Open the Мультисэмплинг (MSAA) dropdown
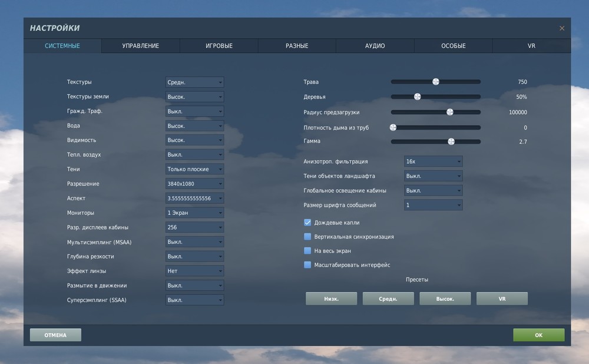The width and height of the screenshot is (589, 364). (194, 242)
